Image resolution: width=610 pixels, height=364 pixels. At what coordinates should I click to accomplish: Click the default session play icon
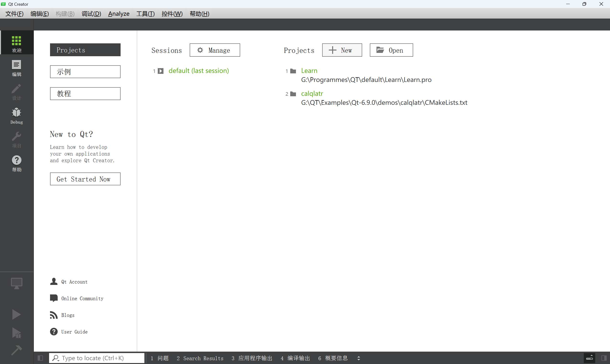pos(161,71)
